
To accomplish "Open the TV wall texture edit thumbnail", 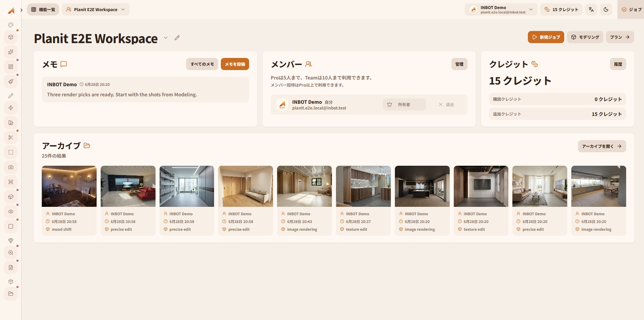I will [481, 186].
